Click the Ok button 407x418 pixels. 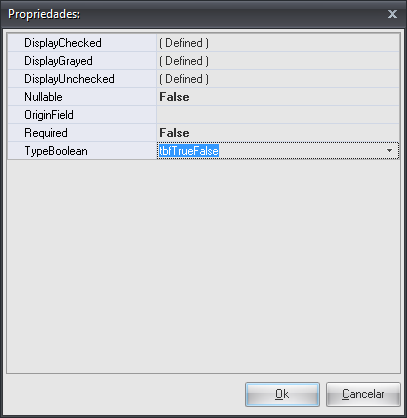point(282,394)
